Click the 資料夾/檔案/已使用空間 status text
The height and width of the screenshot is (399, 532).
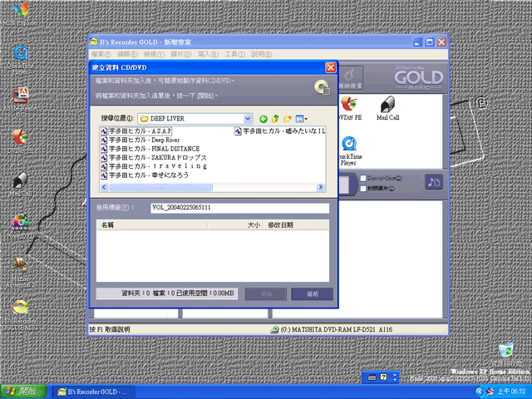(166, 293)
